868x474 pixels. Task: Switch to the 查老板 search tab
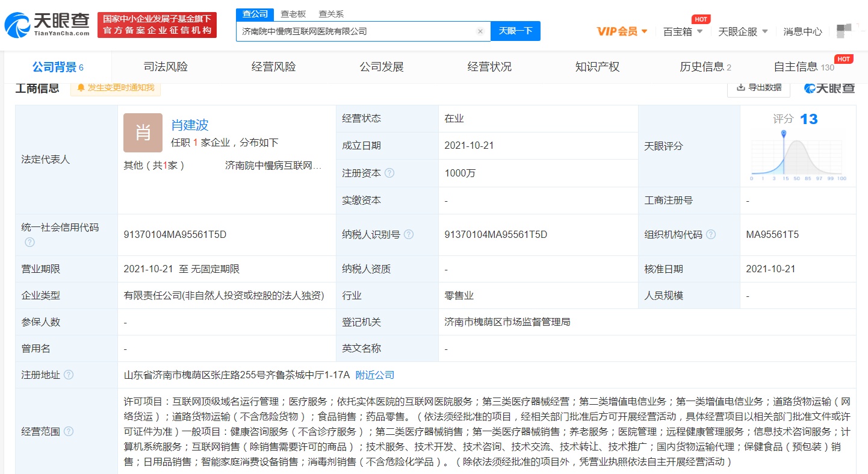coord(293,14)
